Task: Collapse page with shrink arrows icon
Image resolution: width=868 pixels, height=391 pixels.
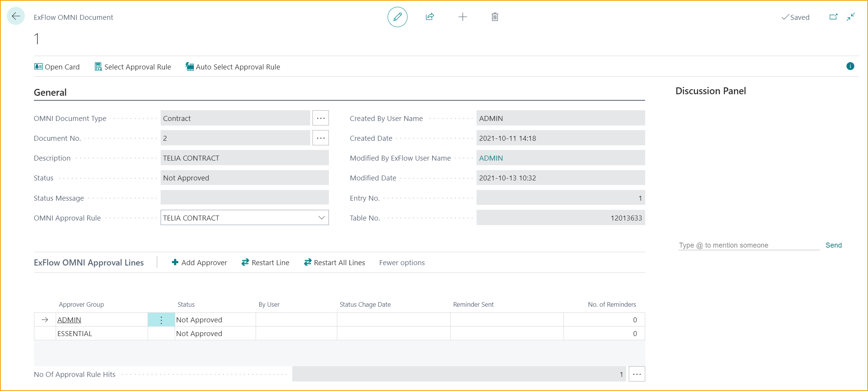Action: 850,17
